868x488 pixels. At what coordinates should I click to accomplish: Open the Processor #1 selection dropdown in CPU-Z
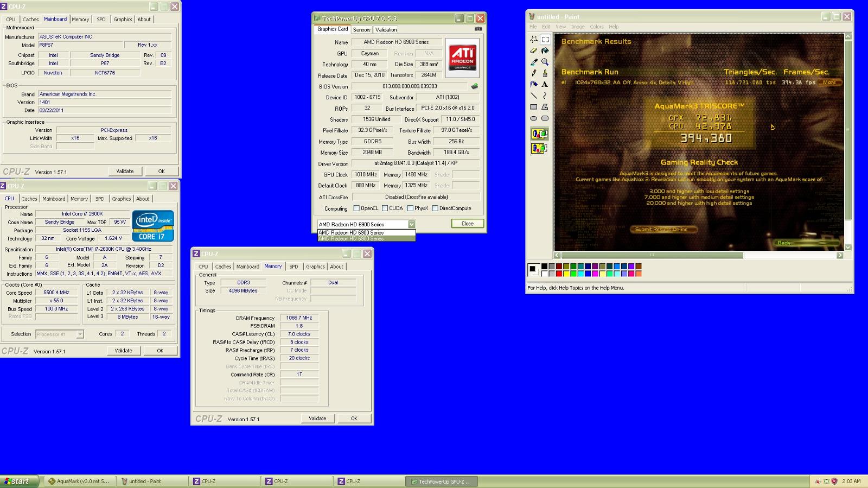click(60, 334)
